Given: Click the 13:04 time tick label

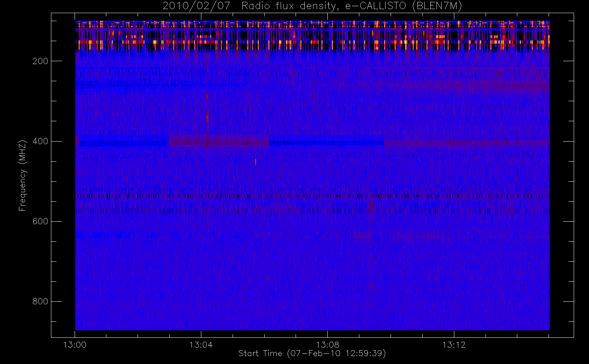Looking at the screenshot, I should pyautogui.click(x=201, y=345).
